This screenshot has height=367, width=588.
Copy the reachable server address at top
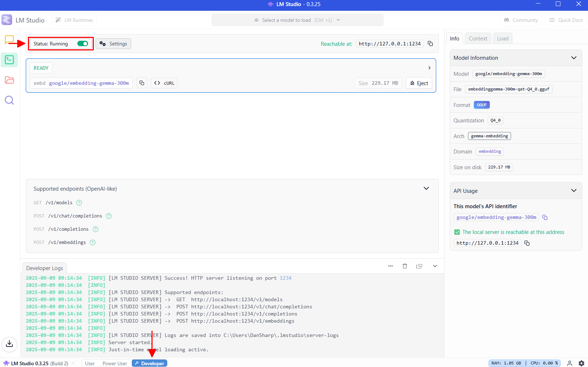pos(430,44)
